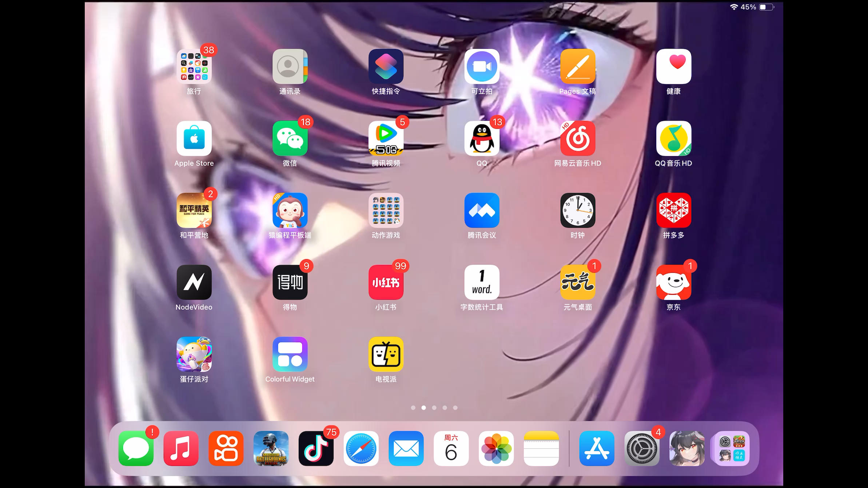Open the QQ penguin app
The height and width of the screenshot is (488, 868).
click(x=482, y=139)
